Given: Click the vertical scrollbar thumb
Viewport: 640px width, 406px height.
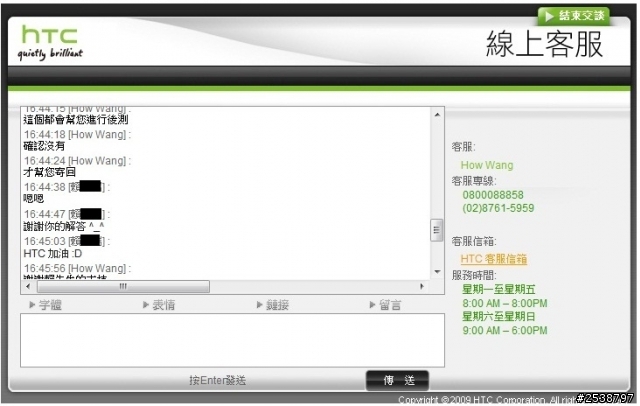Looking at the screenshot, I should click(437, 230).
